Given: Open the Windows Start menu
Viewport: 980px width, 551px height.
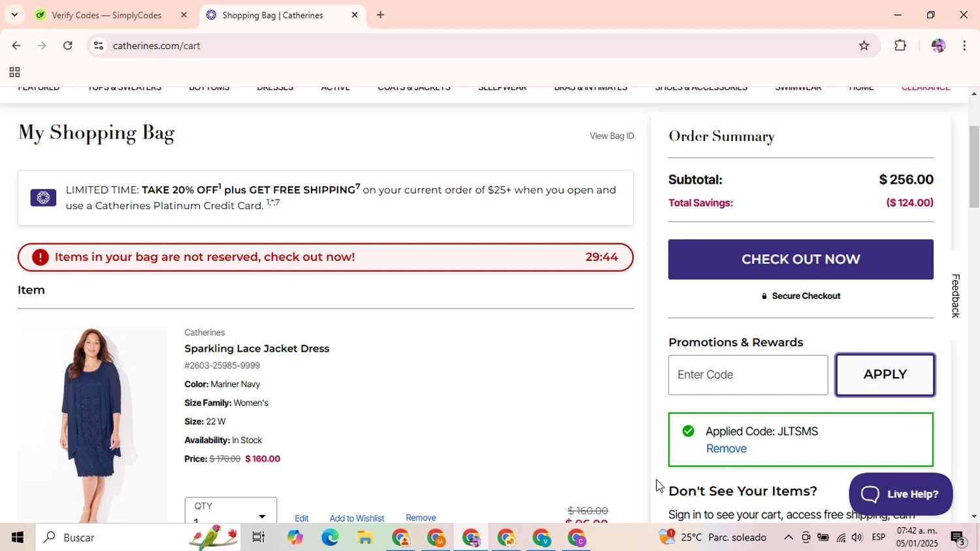Looking at the screenshot, I should [x=18, y=537].
